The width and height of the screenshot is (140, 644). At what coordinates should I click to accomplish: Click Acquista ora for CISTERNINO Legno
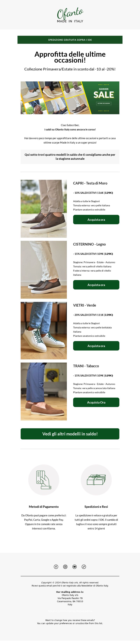tap(96, 285)
